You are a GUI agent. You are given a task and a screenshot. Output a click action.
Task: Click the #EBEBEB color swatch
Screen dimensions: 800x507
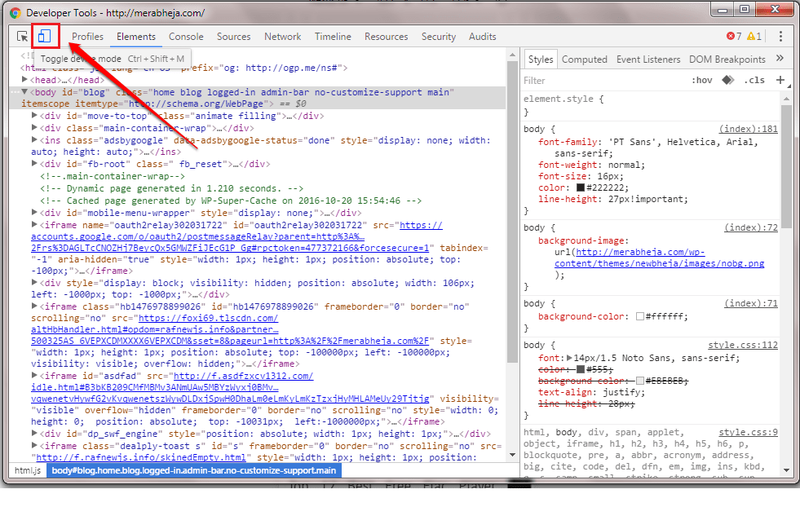tap(640, 381)
